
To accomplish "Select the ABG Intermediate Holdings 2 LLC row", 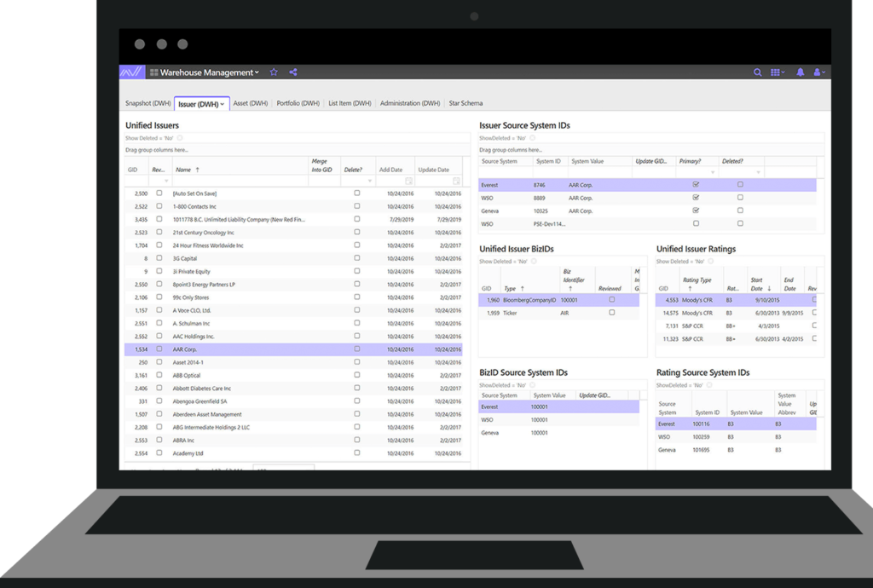I will coord(293,427).
